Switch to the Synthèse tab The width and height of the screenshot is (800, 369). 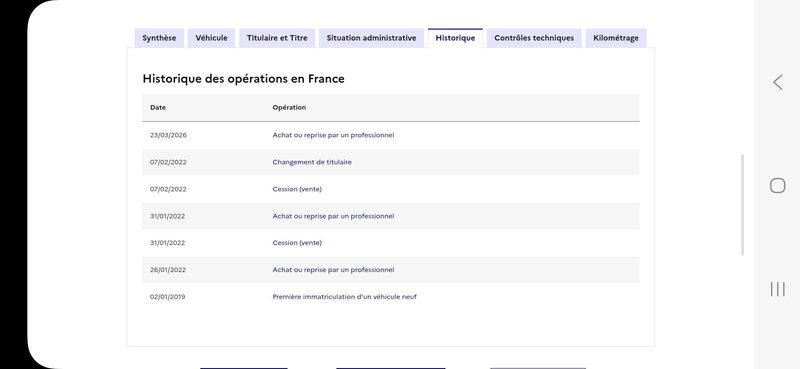tap(159, 38)
